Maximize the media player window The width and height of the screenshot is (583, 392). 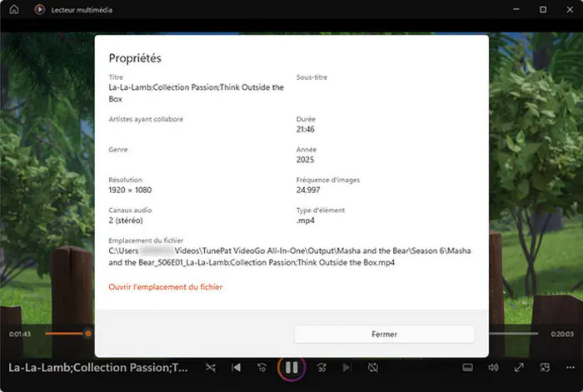point(543,9)
